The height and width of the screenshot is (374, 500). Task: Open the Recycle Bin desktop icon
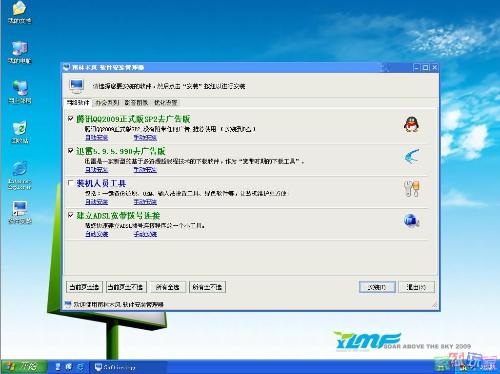tap(20, 128)
